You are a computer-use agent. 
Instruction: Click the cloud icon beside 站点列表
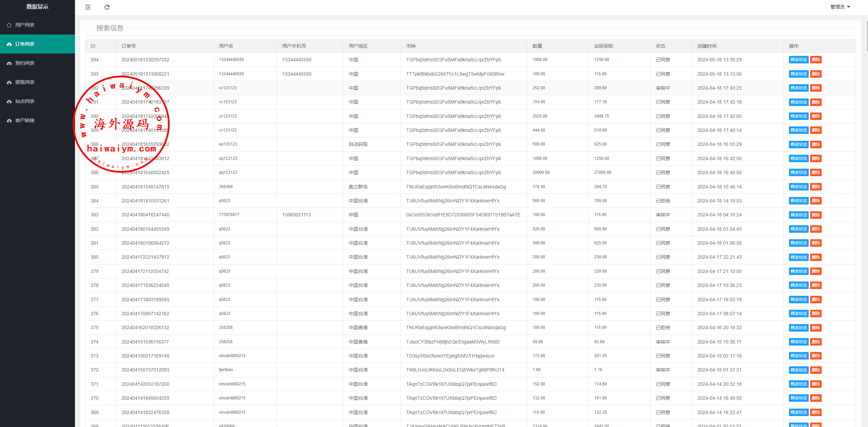[x=9, y=101]
